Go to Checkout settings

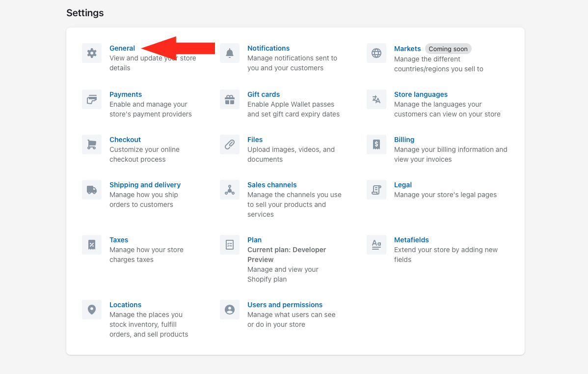[125, 139]
